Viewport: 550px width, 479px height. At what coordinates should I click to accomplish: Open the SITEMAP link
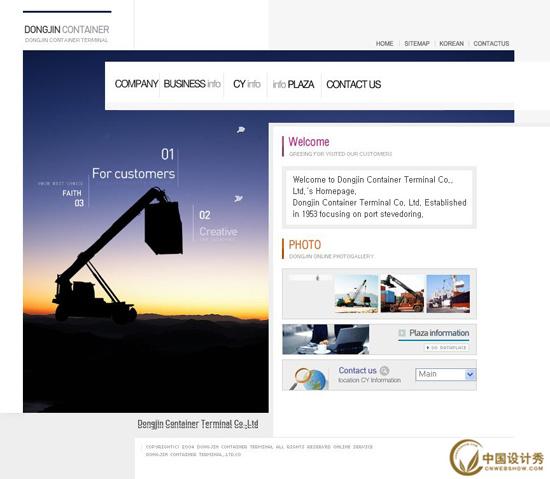[417, 43]
